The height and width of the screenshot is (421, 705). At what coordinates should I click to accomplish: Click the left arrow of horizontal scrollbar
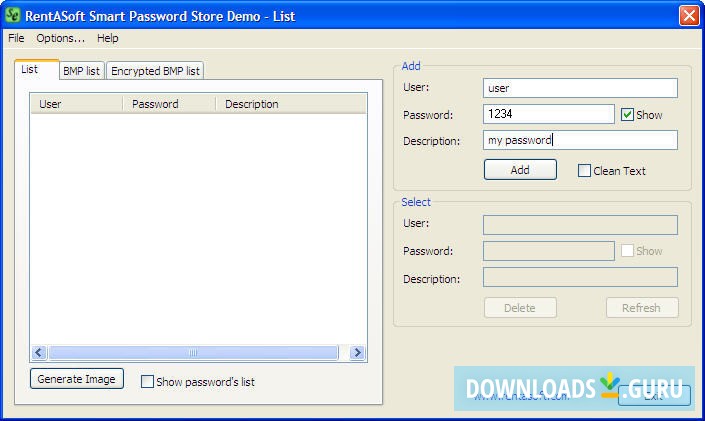(39, 353)
